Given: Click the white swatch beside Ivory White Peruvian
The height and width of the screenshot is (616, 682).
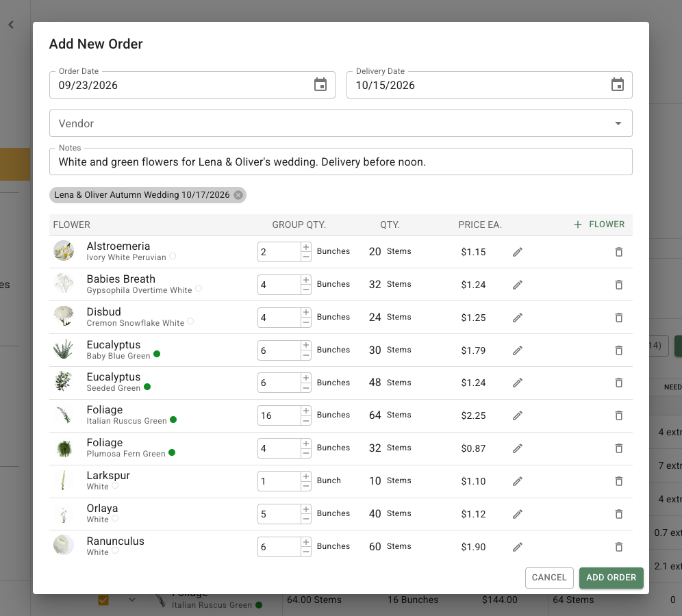Looking at the screenshot, I should tap(173, 256).
